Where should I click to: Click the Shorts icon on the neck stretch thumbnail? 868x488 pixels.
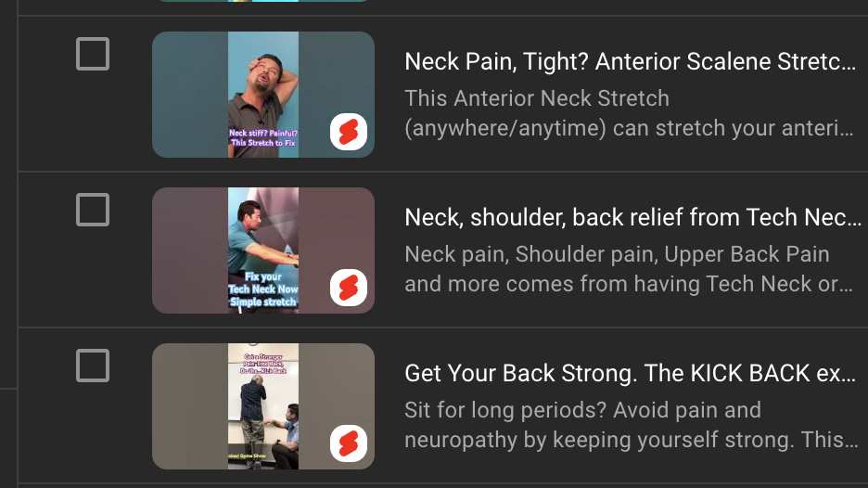pyautogui.click(x=349, y=132)
